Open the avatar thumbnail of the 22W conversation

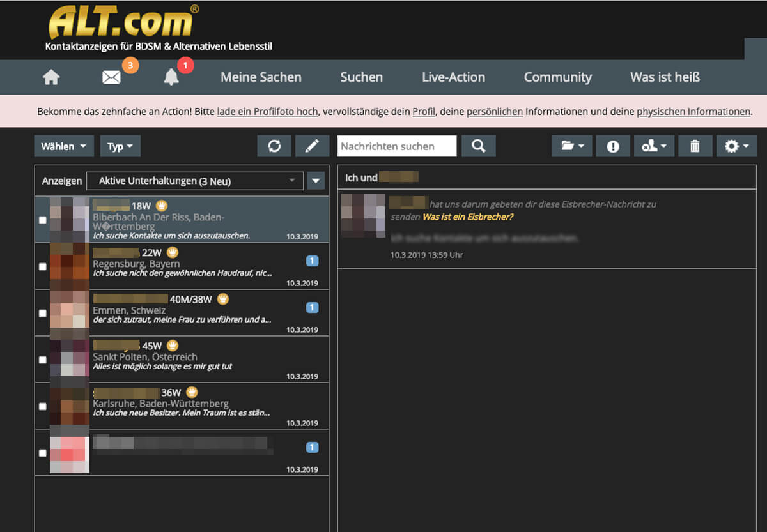pyautogui.click(x=70, y=267)
